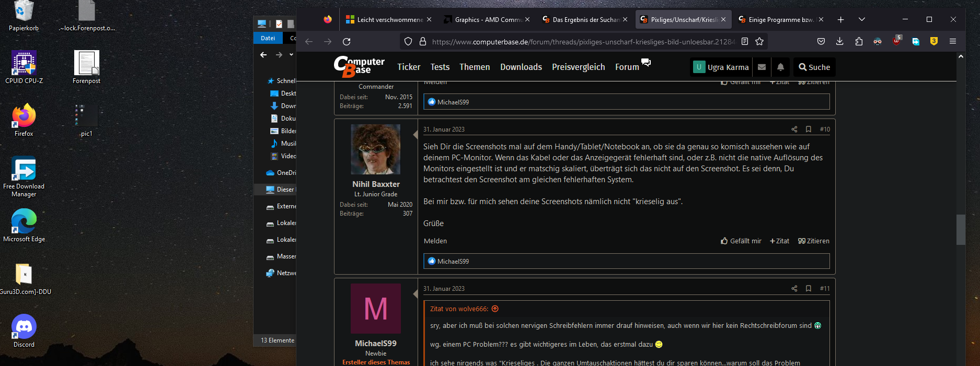Select OneDrive in Explorer navigation pane

click(x=281, y=173)
